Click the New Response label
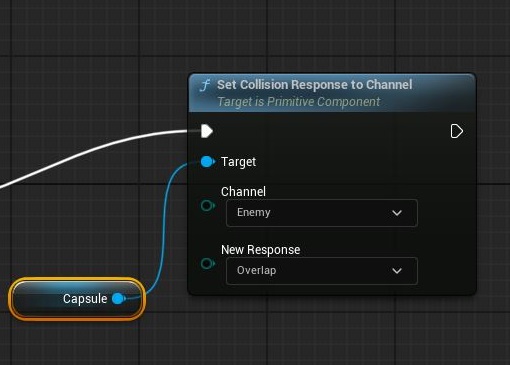Image resolution: width=510 pixels, height=365 pixels. pos(260,250)
